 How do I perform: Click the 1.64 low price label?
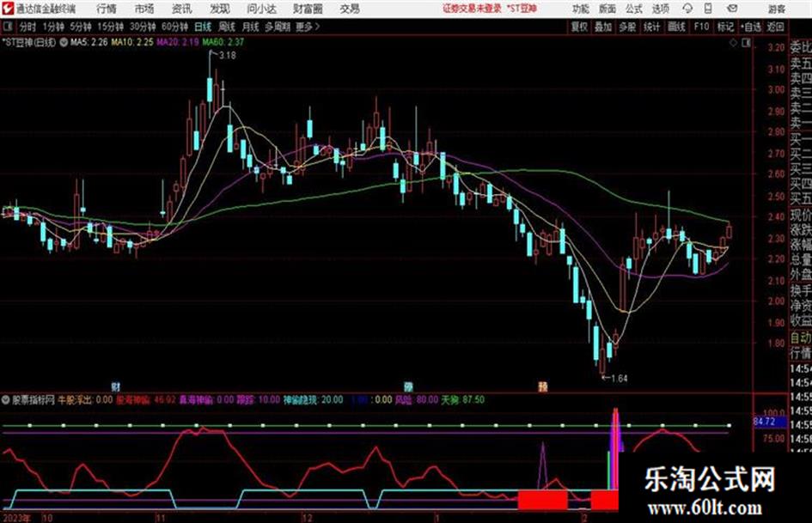point(620,379)
